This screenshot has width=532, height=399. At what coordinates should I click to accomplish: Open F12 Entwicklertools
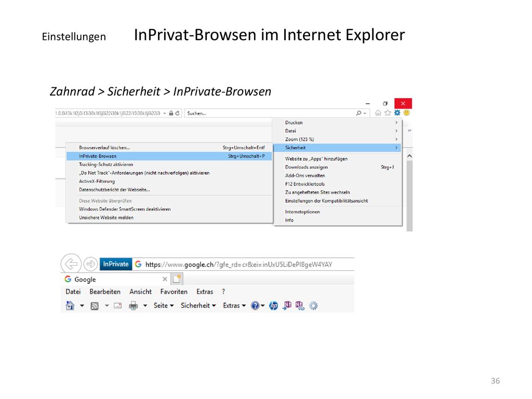(338, 184)
